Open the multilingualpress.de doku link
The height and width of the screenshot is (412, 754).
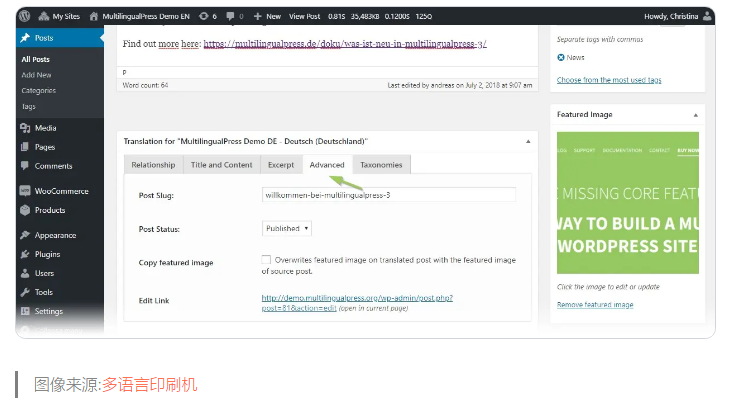(345, 44)
